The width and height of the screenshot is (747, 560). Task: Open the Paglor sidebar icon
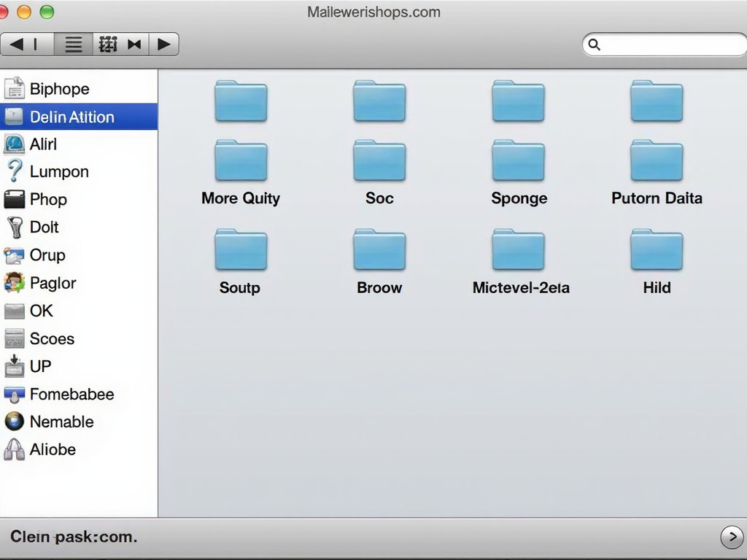[14, 283]
